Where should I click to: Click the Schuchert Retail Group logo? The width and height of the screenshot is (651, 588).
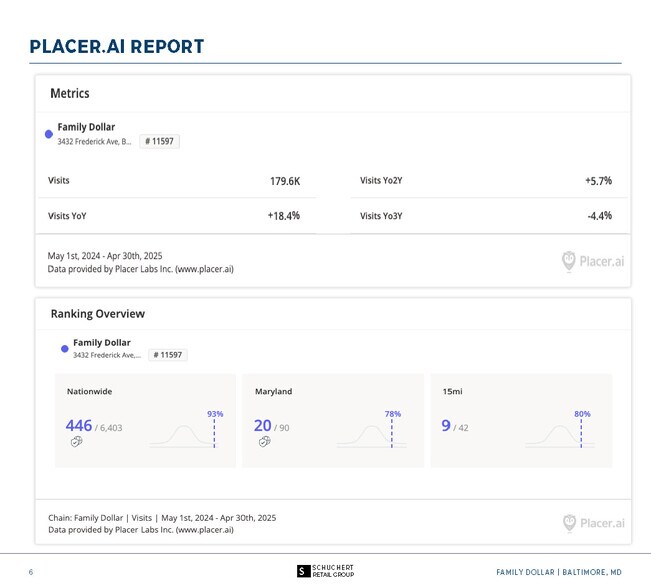tap(326, 571)
